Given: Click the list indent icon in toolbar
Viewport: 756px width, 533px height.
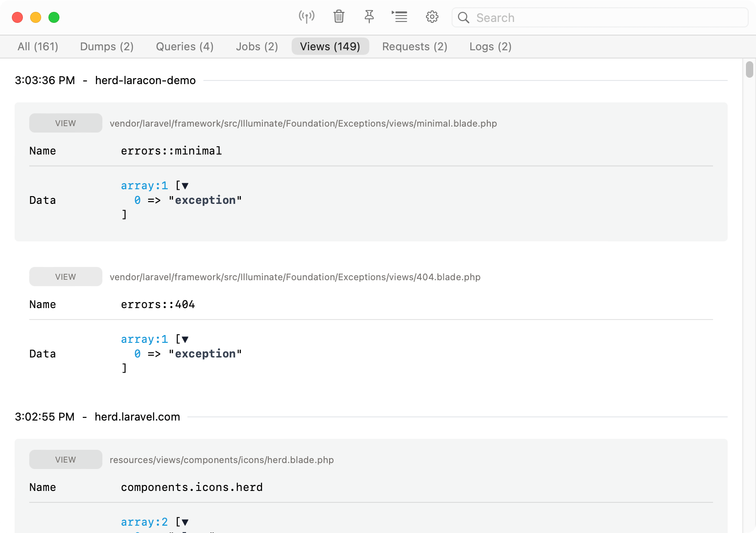Looking at the screenshot, I should point(400,17).
